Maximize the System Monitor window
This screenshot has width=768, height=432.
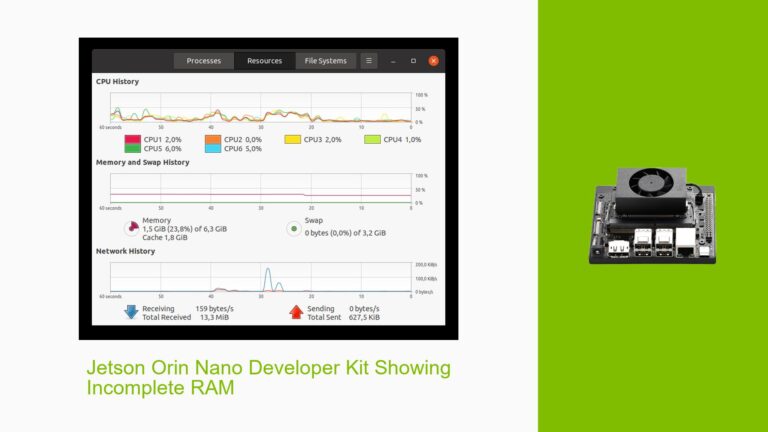click(413, 61)
